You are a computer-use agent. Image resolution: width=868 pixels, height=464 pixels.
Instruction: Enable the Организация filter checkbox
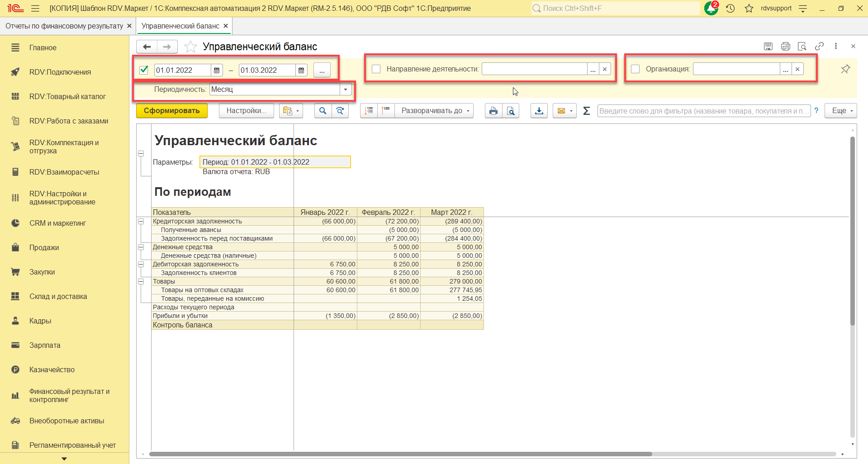tap(635, 69)
